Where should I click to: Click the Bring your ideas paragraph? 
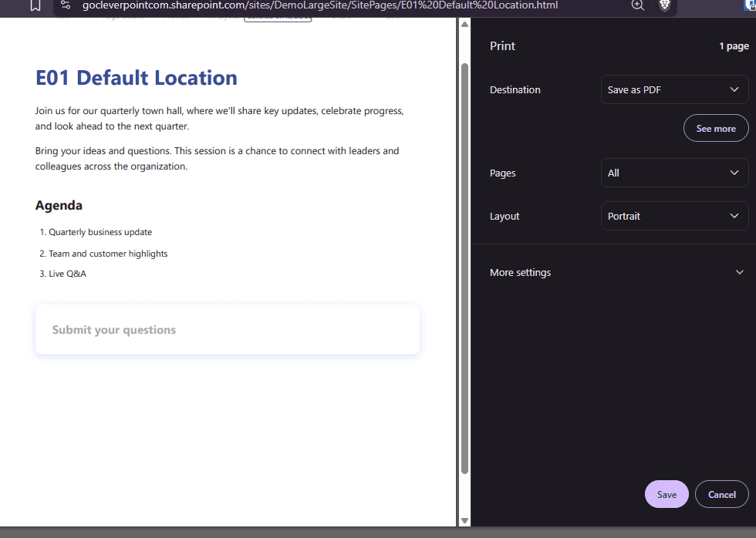click(x=217, y=159)
